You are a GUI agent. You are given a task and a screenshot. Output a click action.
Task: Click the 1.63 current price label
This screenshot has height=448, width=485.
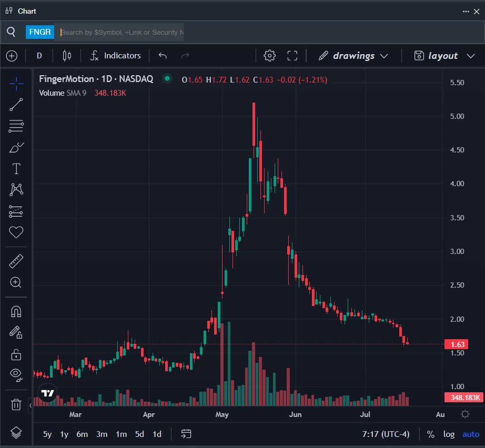tap(457, 344)
